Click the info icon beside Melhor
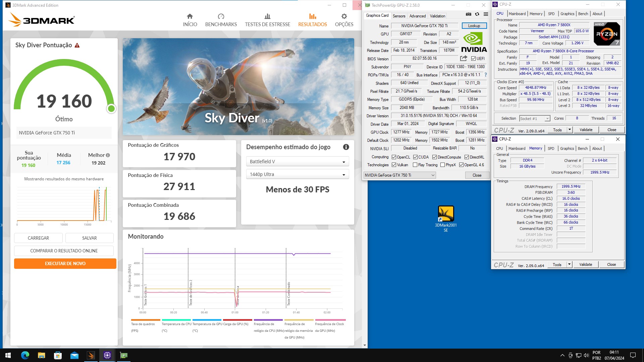The image size is (644, 362). (108, 155)
